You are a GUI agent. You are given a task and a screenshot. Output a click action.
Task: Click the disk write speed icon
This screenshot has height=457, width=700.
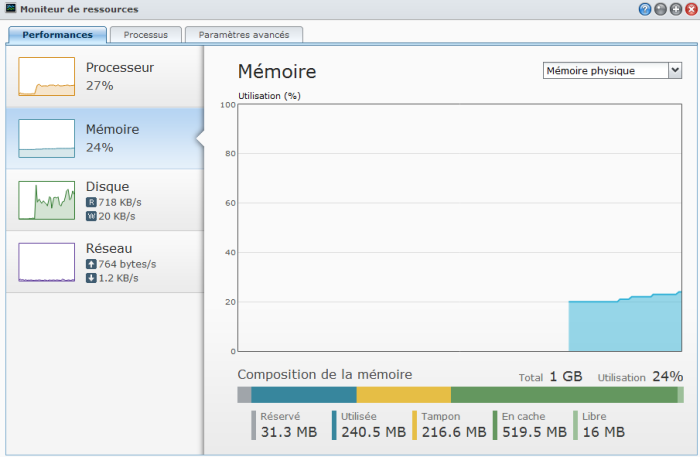pos(91,216)
